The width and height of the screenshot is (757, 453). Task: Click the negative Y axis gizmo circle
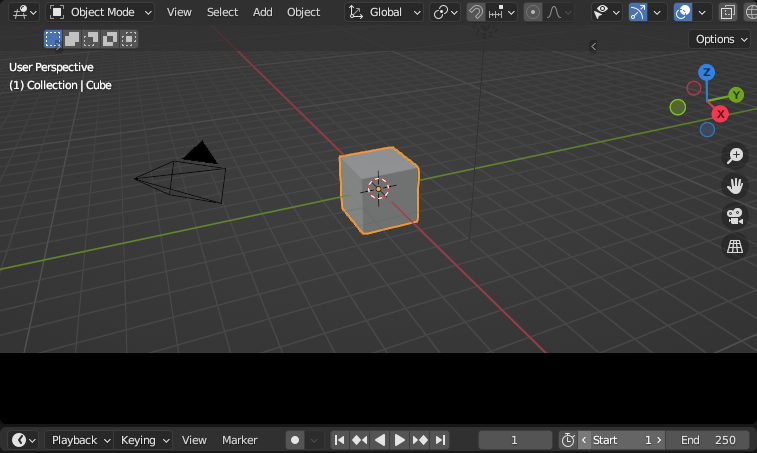678,107
